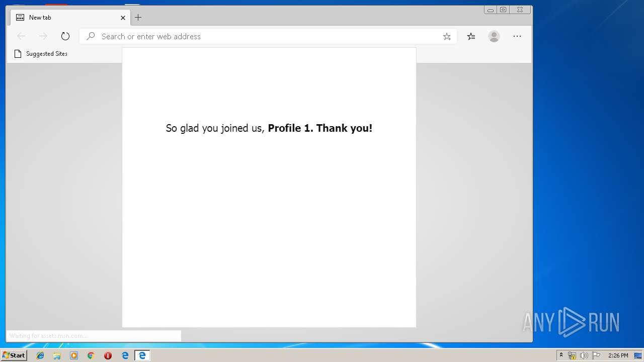Show hidden system tray icons
Viewport: 644px width, 362px height.
pyautogui.click(x=561, y=355)
